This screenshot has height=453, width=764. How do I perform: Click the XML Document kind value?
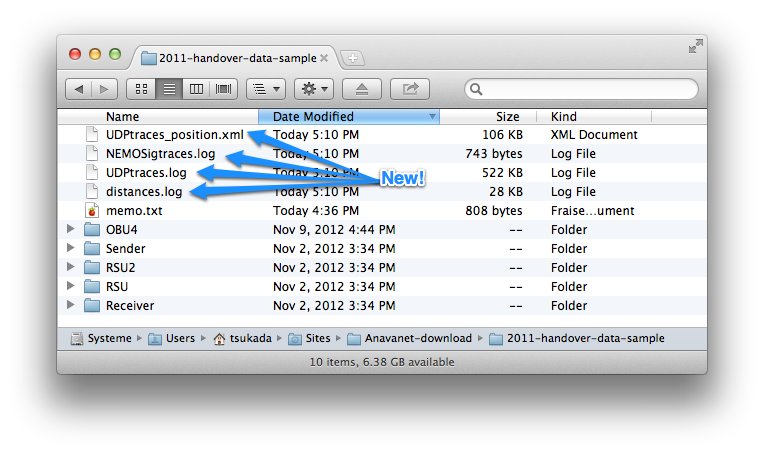pos(594,135)
